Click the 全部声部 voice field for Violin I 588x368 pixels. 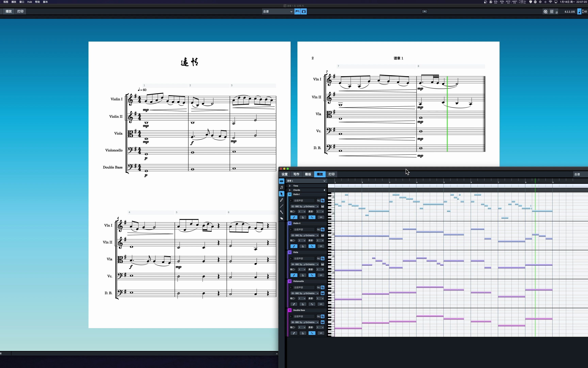(304, 201)
